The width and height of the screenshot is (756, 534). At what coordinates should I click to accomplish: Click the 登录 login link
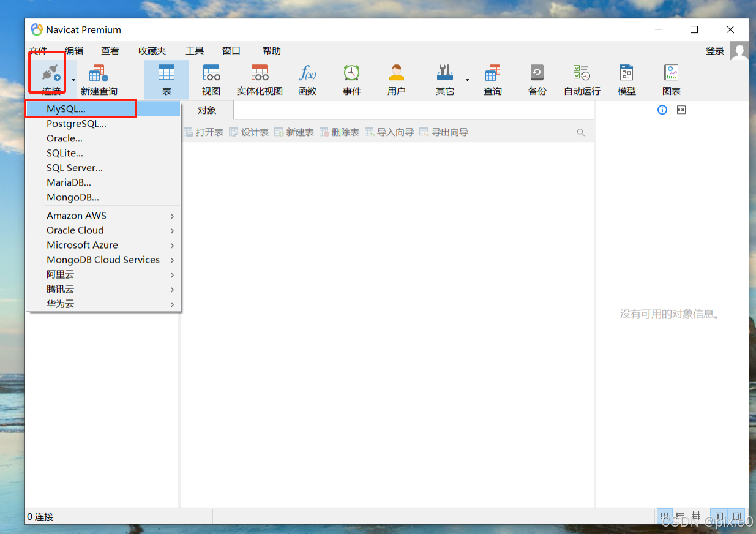click(715, 51)
